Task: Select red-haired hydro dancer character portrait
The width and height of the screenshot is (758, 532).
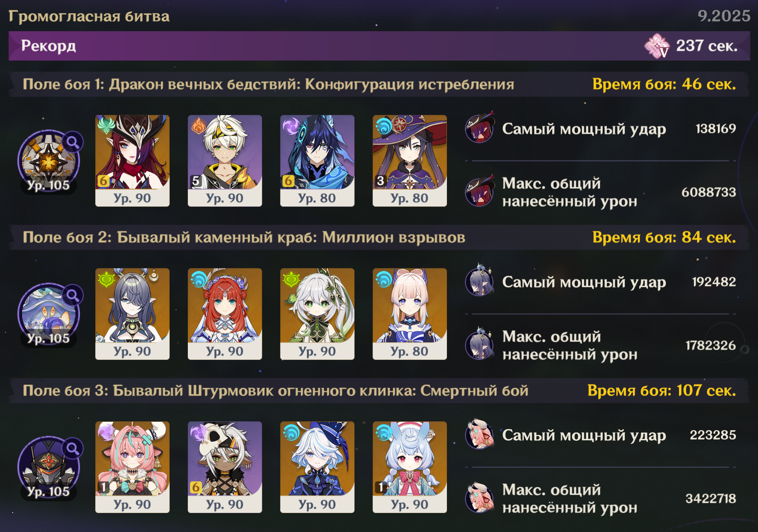Action: (225, 314)
